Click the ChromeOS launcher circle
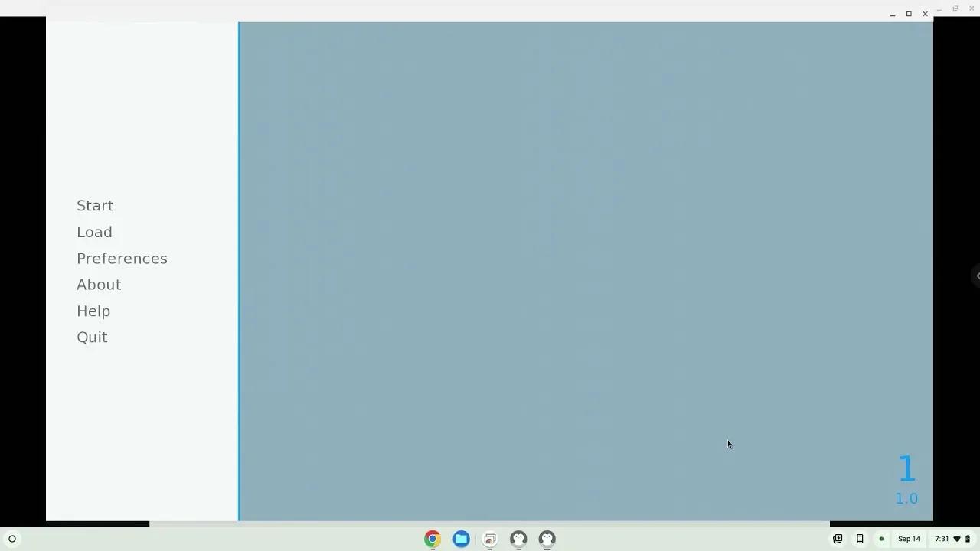This screenshot has width=980, height=551. coord(12,539)
